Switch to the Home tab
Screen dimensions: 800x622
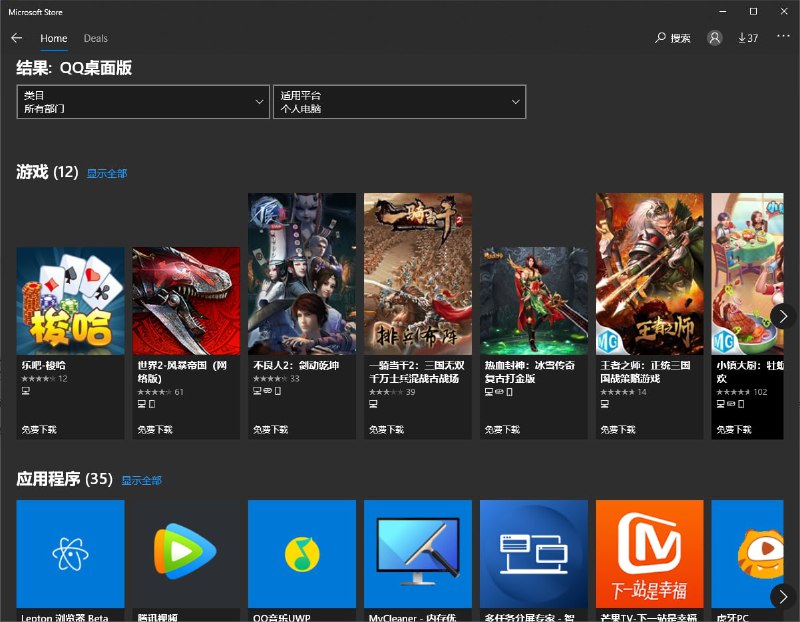[54, 38]
